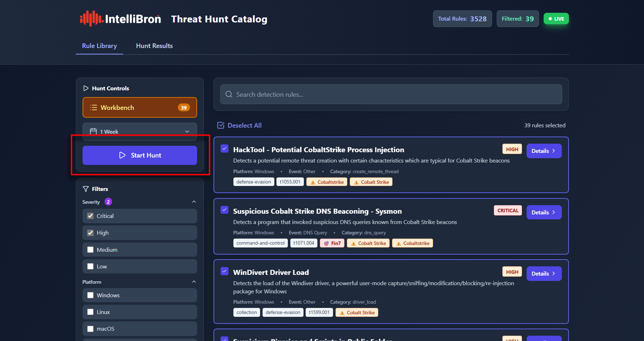644x341 pixels.
Task: Switch to the Hunt Results tab
Action: (154, 46)
